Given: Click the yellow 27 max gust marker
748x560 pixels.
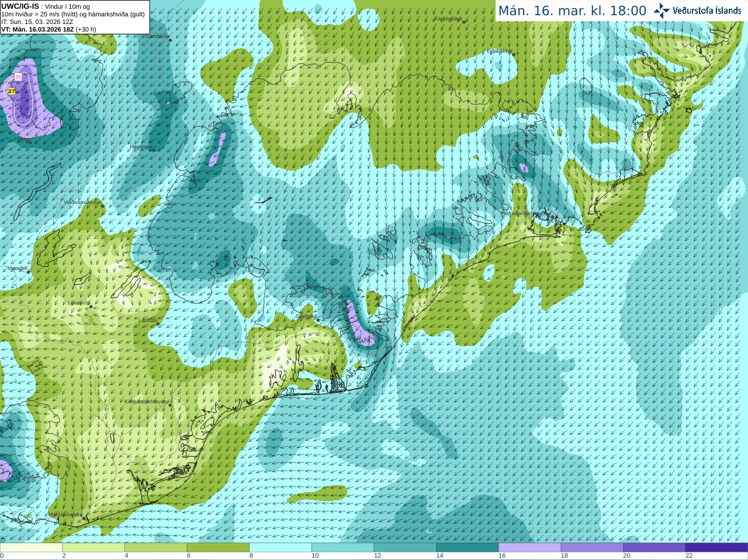Looking at the screenshot, I should pyautogui.click(x=12, y=91).
